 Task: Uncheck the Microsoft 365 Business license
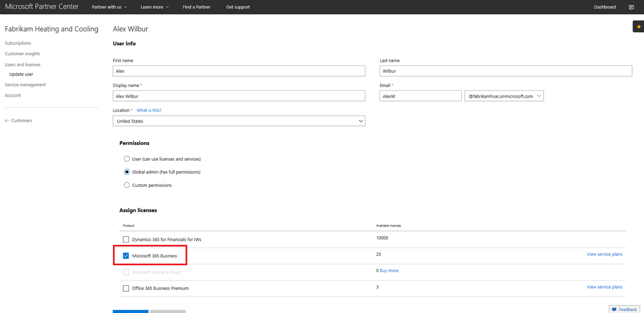[126, 256]
